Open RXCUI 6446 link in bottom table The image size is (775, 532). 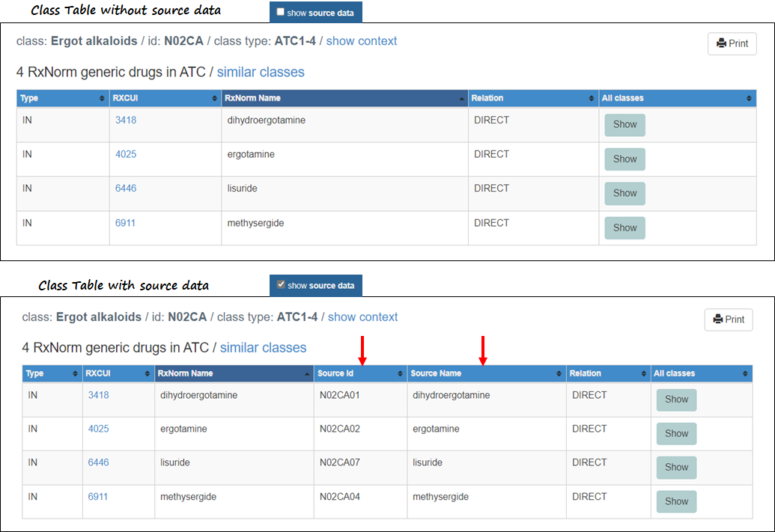98,462
